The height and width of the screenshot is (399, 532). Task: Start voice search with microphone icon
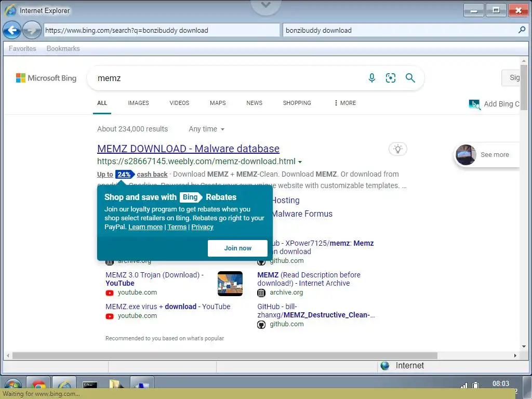click(x=372, y=78)
